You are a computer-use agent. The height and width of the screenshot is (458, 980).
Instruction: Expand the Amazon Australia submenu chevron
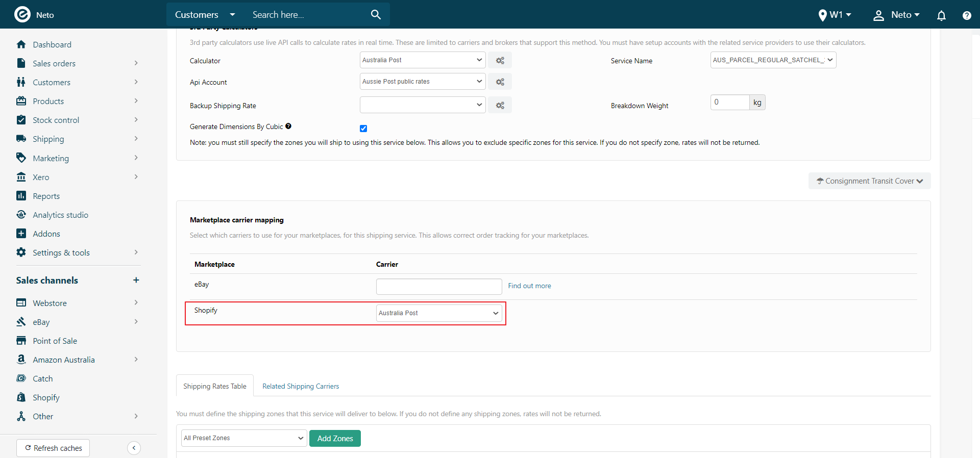[x=136, y=360]
